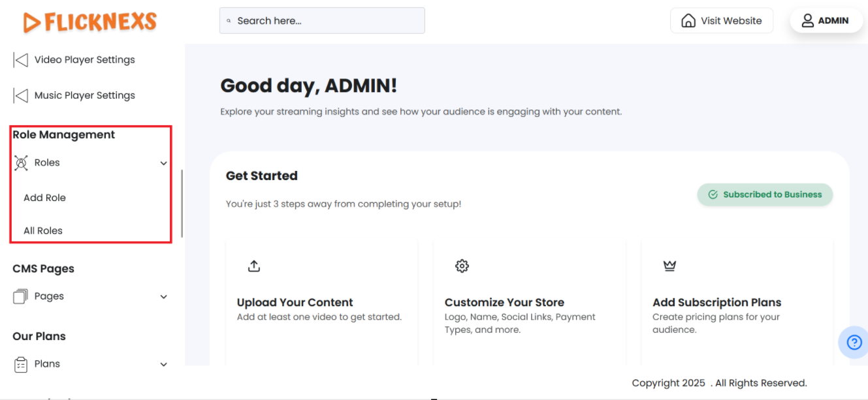The image size is (868, 400).
Task: Click the Roles icon in sidebar
Action: 21,163
